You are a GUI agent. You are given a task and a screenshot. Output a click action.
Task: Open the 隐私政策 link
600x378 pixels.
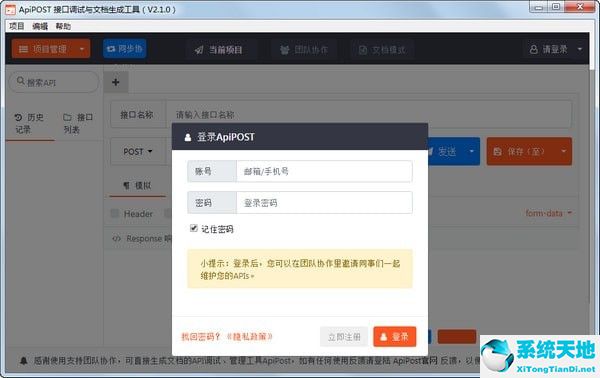pyautogui.click(x=249, y=337)
